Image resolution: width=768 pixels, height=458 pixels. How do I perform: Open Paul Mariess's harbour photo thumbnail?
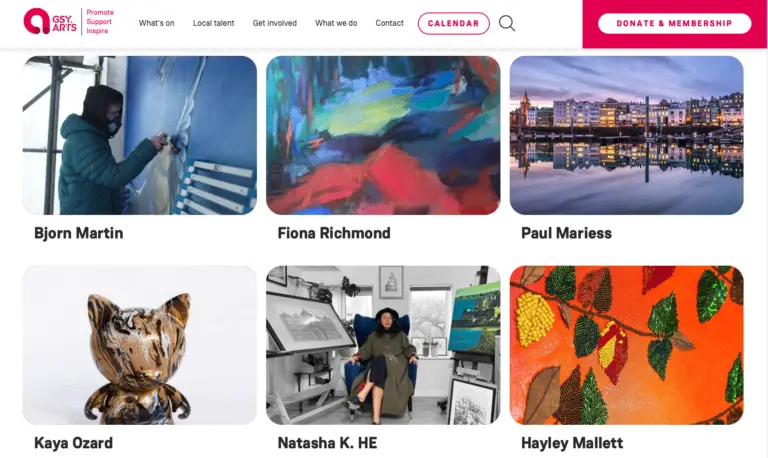(x=626, y=135)
